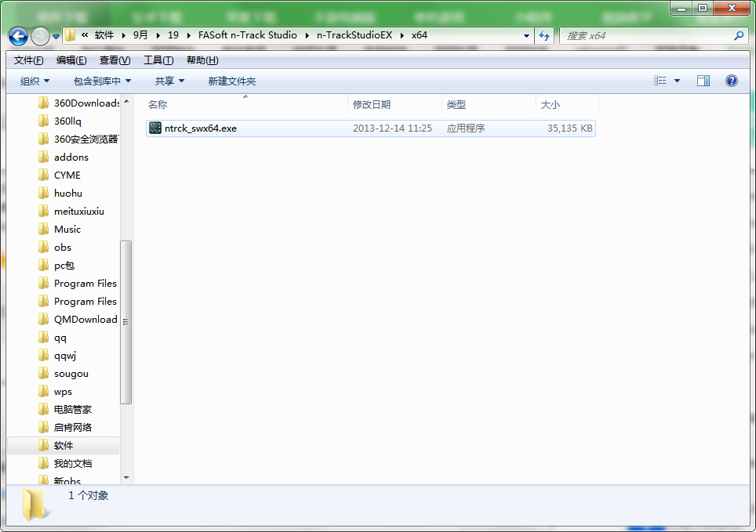Open the 工具(T) menu
756x532 pixels.
point(158,60)
